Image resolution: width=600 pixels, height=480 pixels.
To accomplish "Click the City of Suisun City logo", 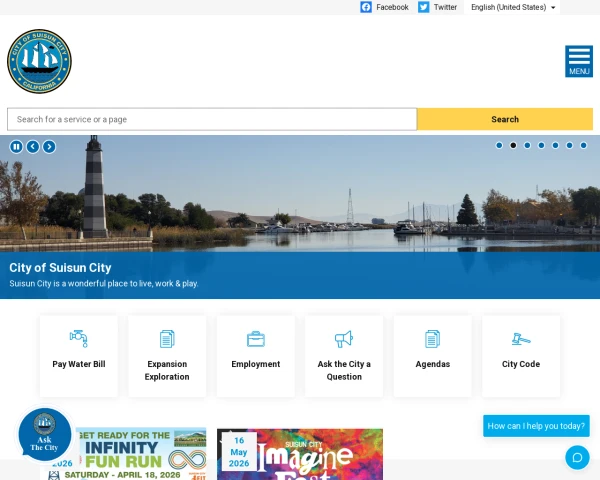I will (39, 61).
